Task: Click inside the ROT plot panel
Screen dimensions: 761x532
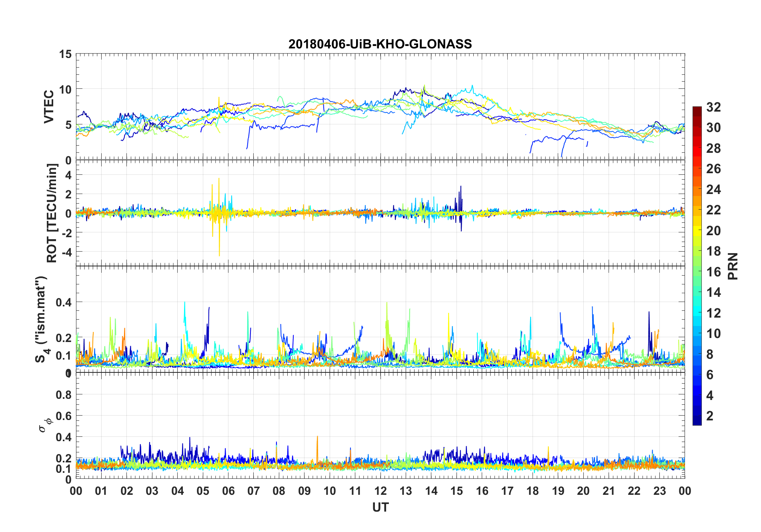Action: tap(380, 213)
